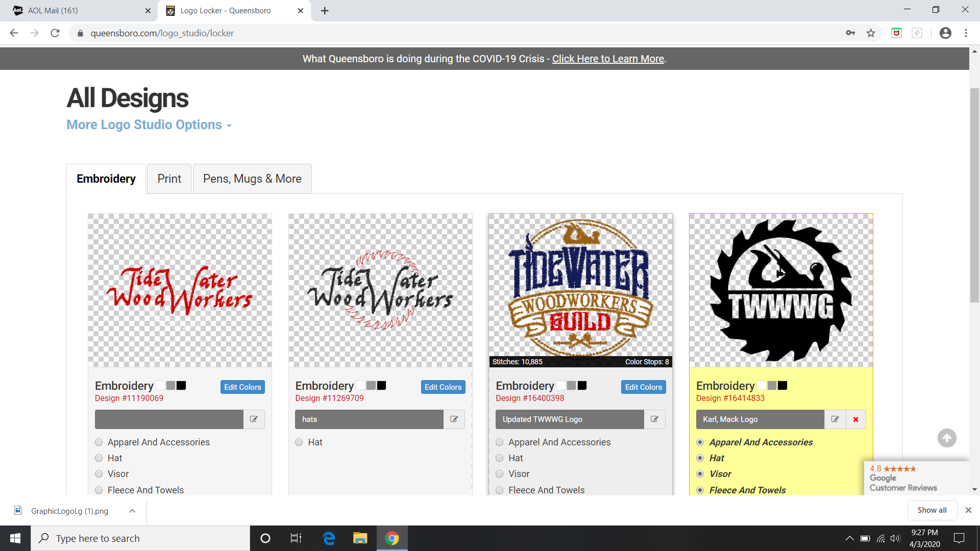Screen dimensions: 980x551
Task: Open the Chrome profile avatar icon
Action: pos(945,33)
